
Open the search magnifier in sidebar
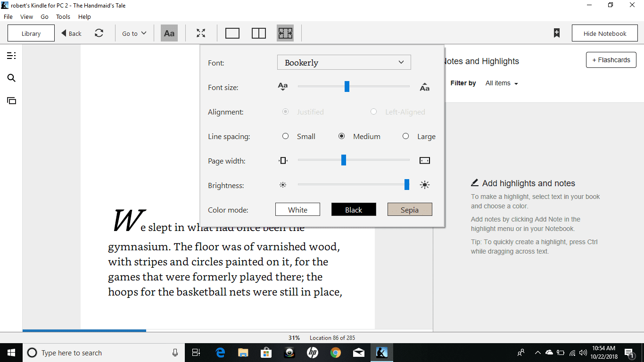pos(11,78)
